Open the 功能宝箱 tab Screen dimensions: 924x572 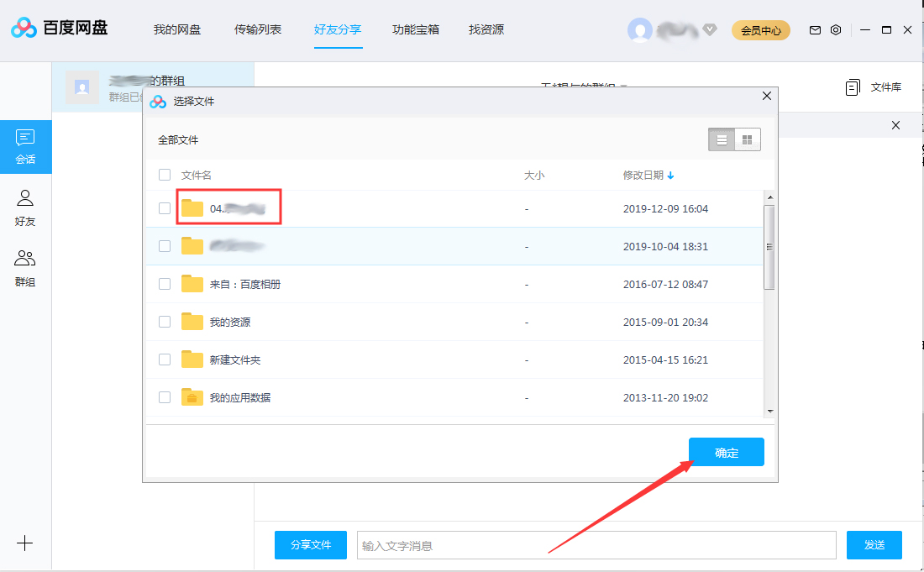coord(416,28)
